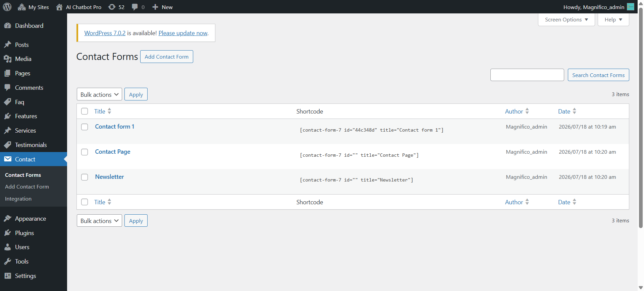Open the Newsletter title link
Image resolution: width=644 pixels, height=291 pixels.
(109, 177)
